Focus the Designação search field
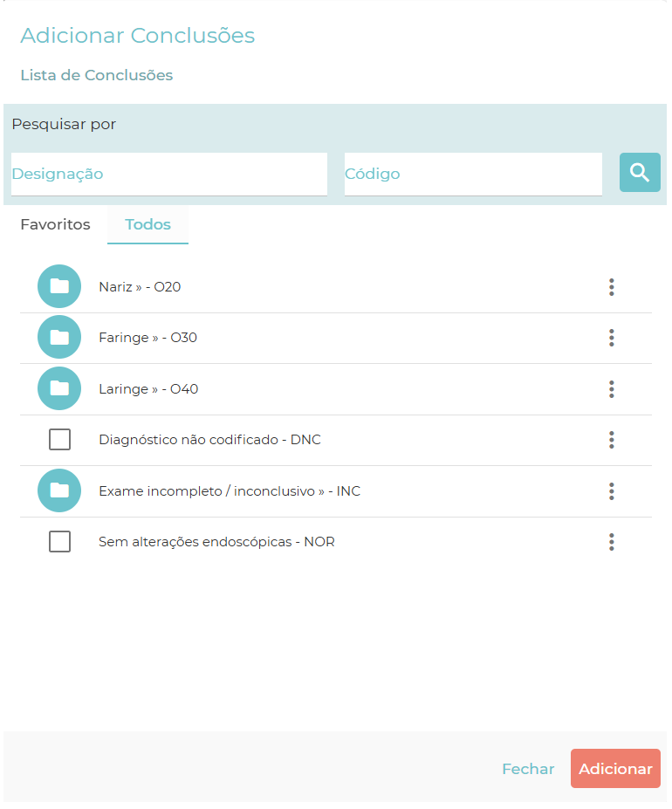672x809 pixels. pos(168,174)
